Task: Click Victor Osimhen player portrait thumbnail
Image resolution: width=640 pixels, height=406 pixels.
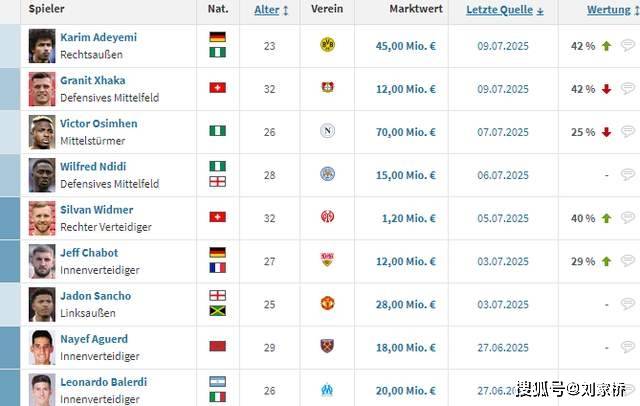Action: pyautogui.click(x=42, y=132)
